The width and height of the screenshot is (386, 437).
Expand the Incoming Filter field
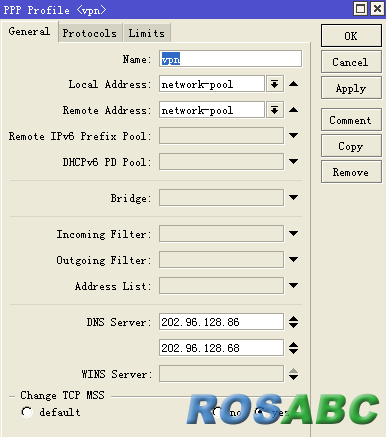(293, 234)
